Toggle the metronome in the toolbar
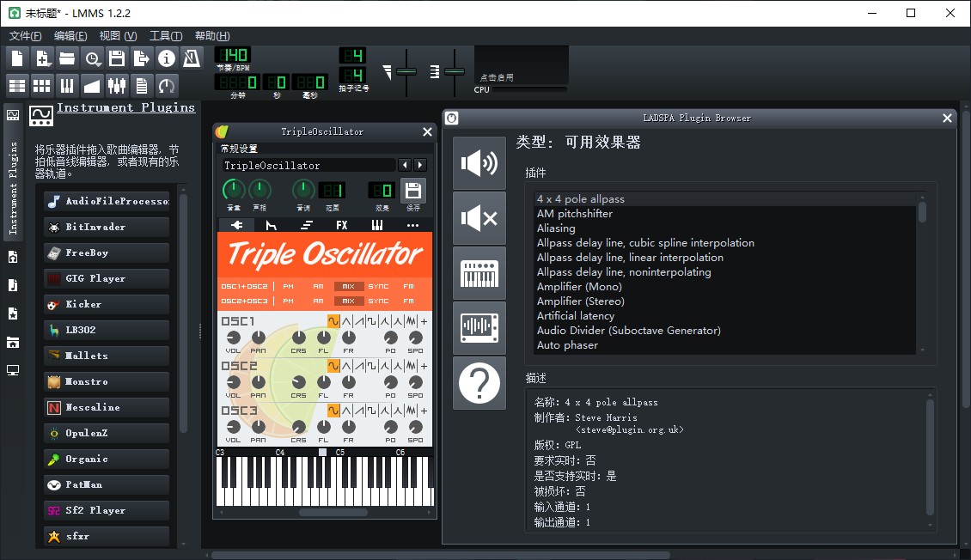Viewport: 971px width, 560px height. pos(192,58)
